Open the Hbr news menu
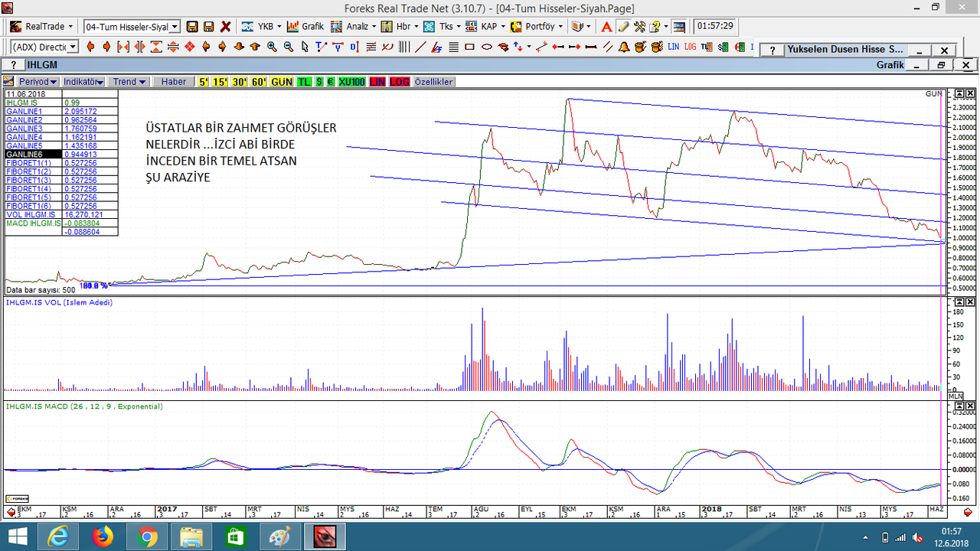Viewport: 980px width, 551px height. point(400,27)
